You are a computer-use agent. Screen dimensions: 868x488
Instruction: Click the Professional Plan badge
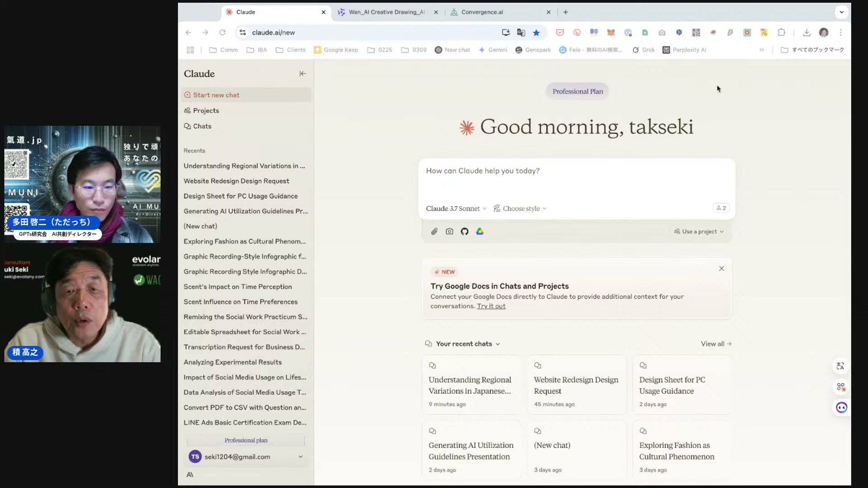coord(577,91)
